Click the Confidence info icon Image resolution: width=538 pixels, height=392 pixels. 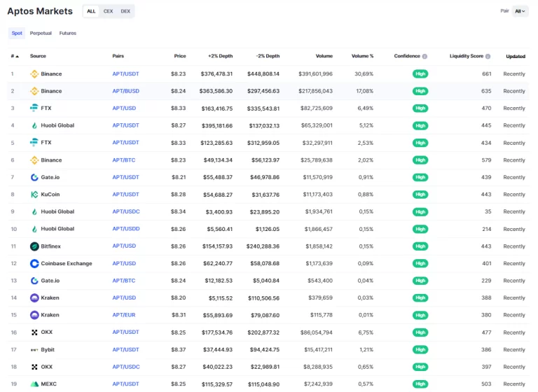[x=425, y=56]
